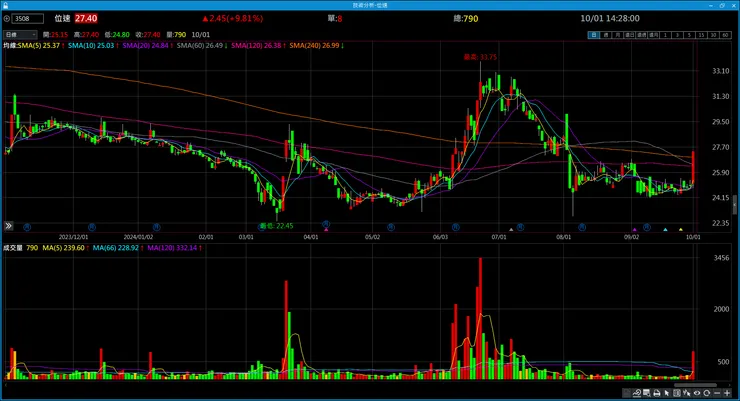Click the 均線 moving average label
The image size is (740, 401).
point(10,46)
